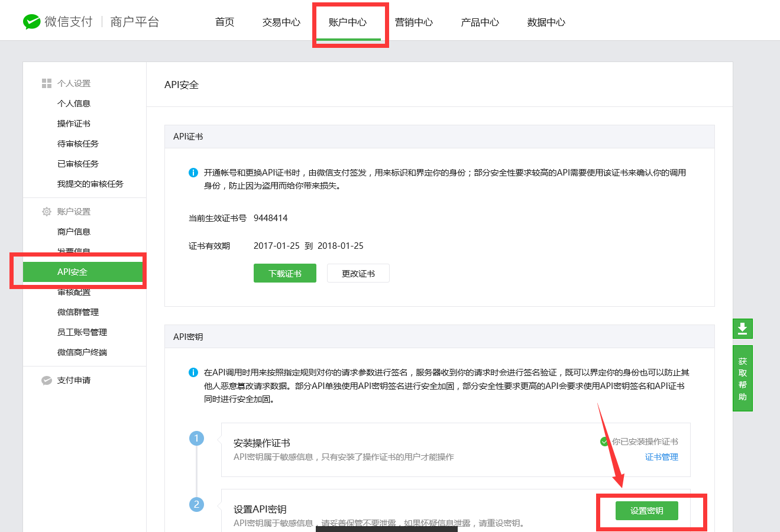Click the green download icon on right edge
780x532 pixels.
click(x=742, y=329)
